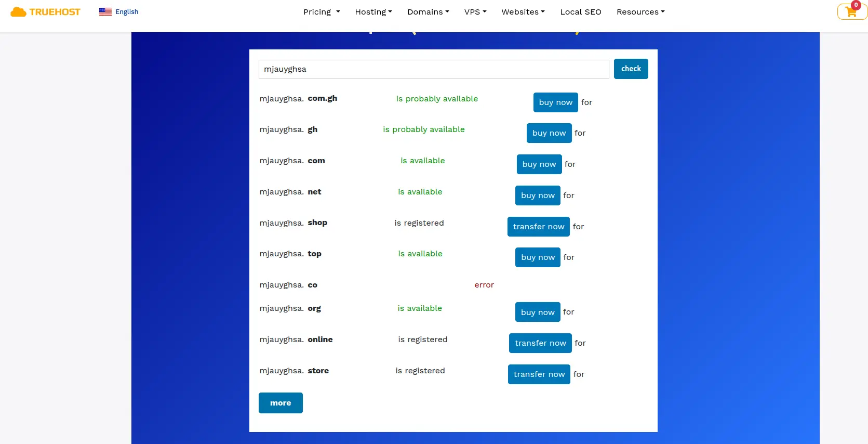Buy now for mjauyghsa.com

[x=539, y=164]
